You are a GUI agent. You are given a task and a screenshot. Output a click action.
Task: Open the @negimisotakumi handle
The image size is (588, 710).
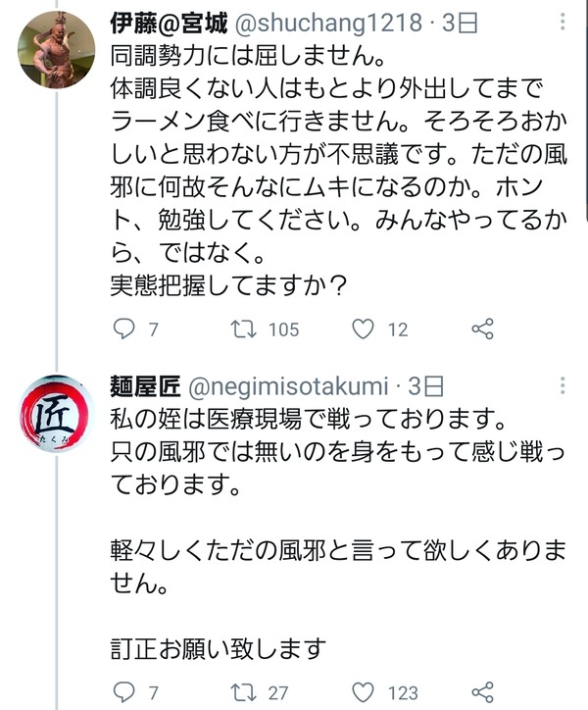pos(288,386)
